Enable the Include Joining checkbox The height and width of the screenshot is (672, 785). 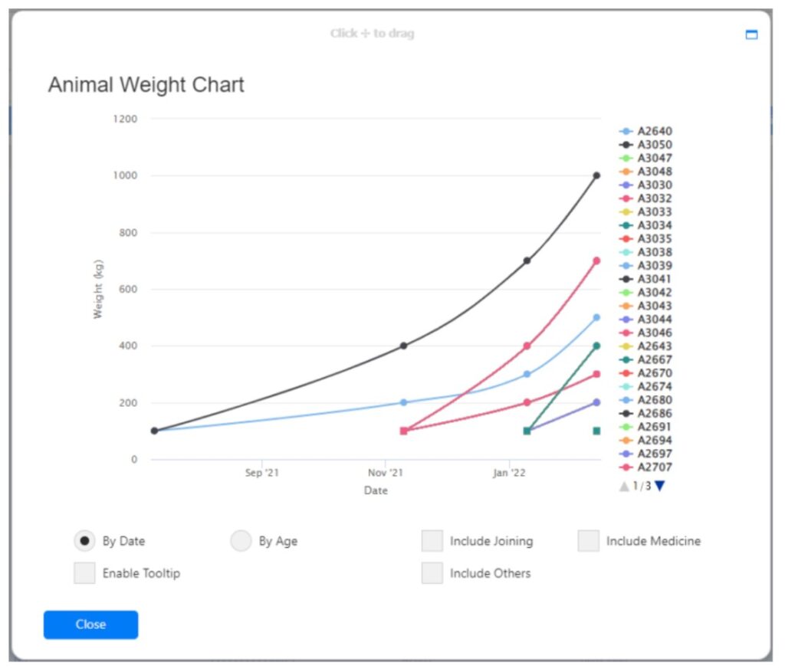432,541
